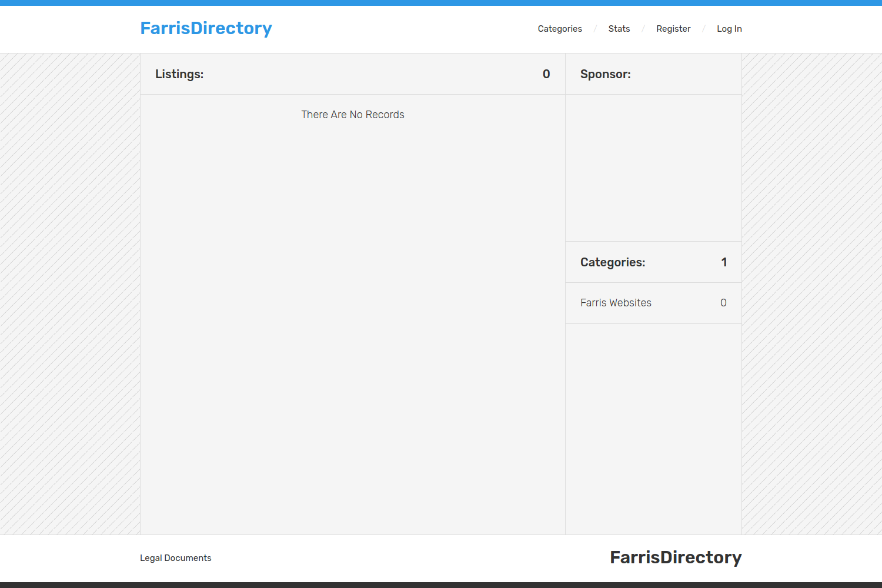The image size is (882, 588).
Task: Open the Register page
Action: tap(673, 29)
